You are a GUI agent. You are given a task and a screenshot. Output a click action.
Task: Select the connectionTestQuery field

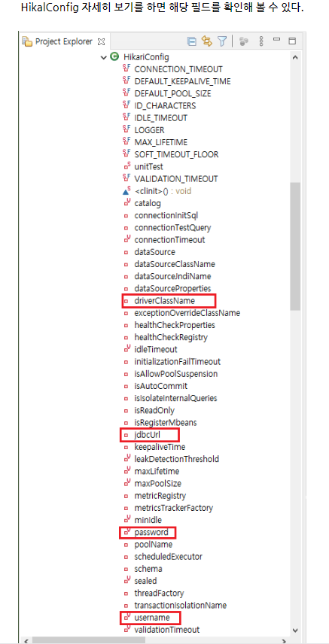[x=172, y=227]
